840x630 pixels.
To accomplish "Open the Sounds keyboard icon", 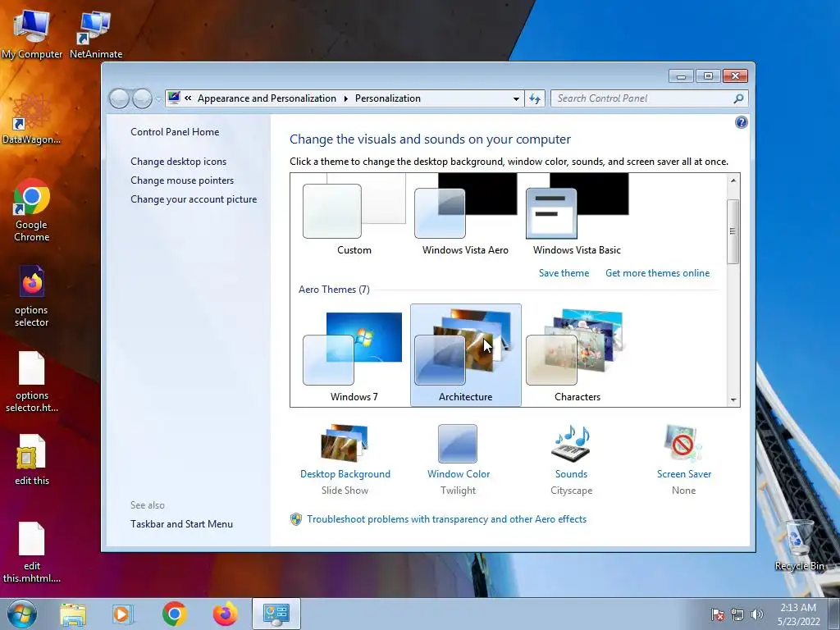I will (x=571, y=444).
